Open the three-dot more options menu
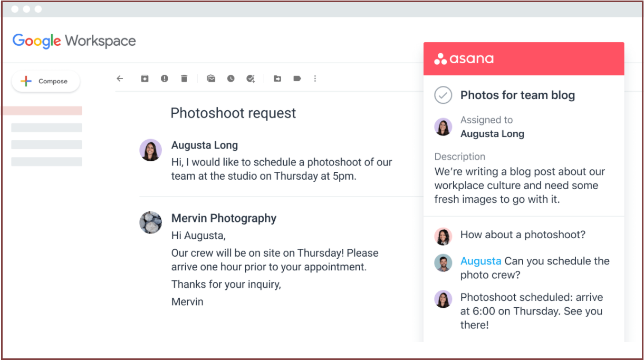Screen dimensions: 644x361 coord(315,79)
